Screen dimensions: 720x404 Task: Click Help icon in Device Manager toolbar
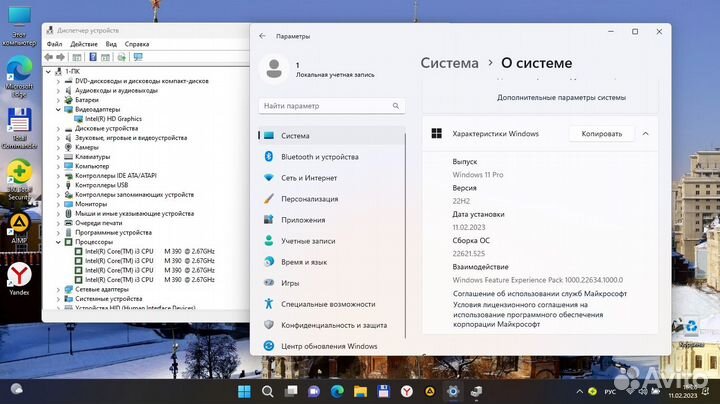pyautogui.click(x=93, y=57)
